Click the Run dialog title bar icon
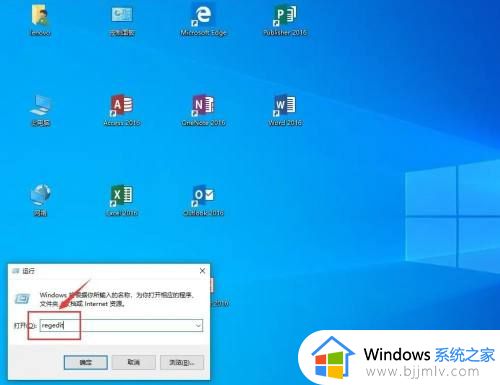The image size is (500, 385). tap(15, 271)
